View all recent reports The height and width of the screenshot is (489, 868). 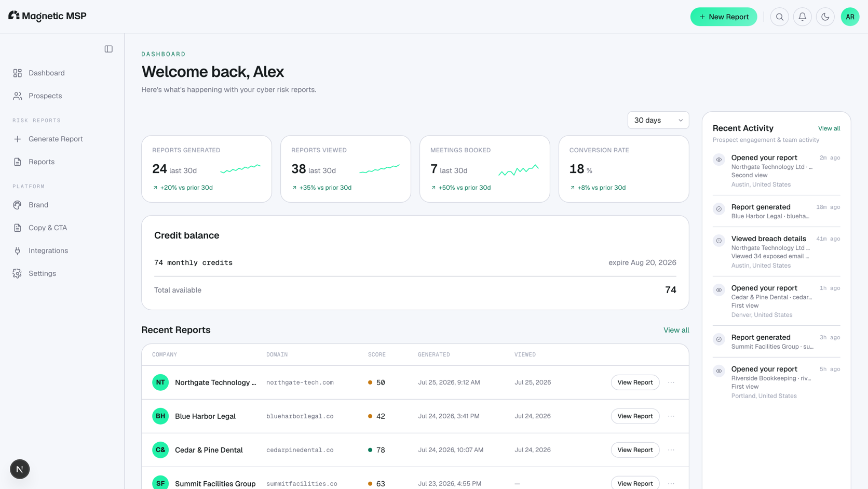676,330
